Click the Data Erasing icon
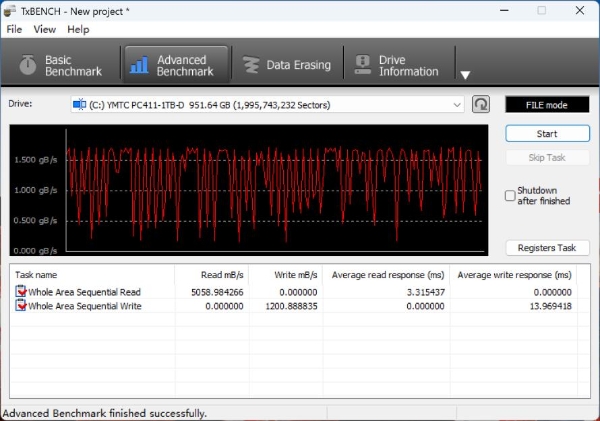Screen dimensions: 600x421 (x=251, y=65)
